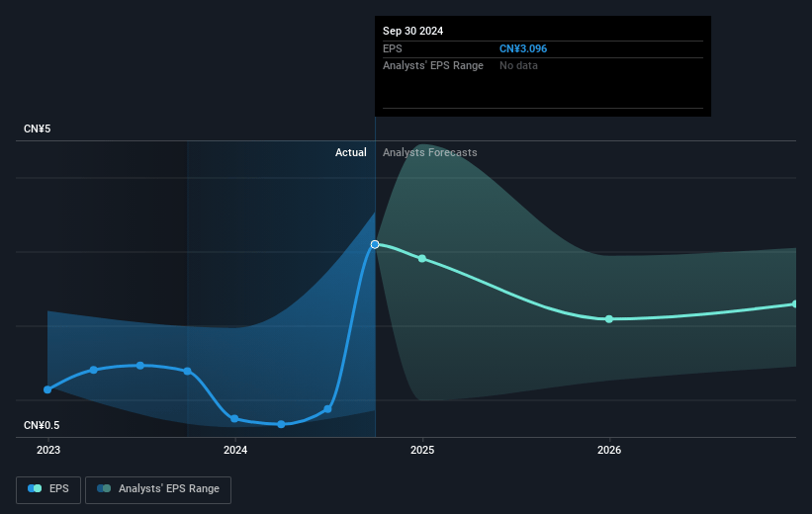The image size is (812, 514).
Task: Click the 2025 x-axis label
Action: [x=422, y=450]
